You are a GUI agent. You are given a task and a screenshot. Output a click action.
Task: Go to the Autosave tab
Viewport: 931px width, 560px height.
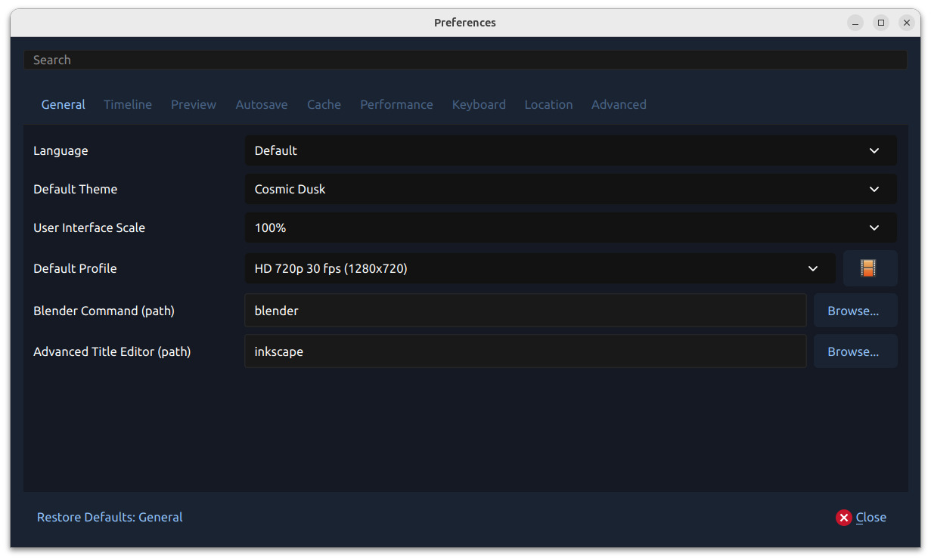(262, 104)
